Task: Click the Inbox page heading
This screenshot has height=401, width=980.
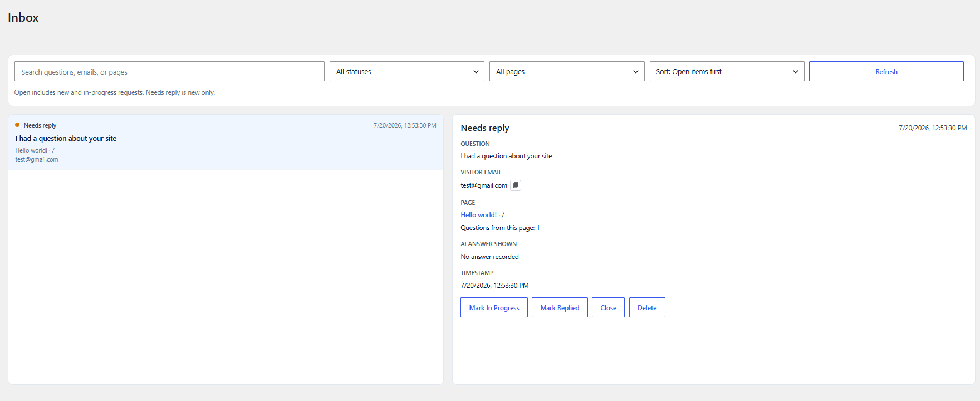Action: (23, 18)
